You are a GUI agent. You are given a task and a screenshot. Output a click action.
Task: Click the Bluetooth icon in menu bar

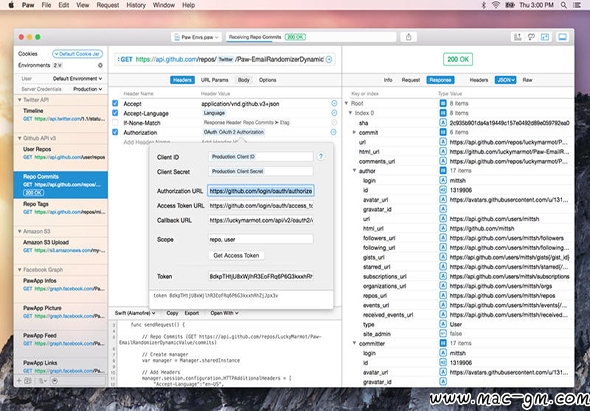[x=484, y=5]
